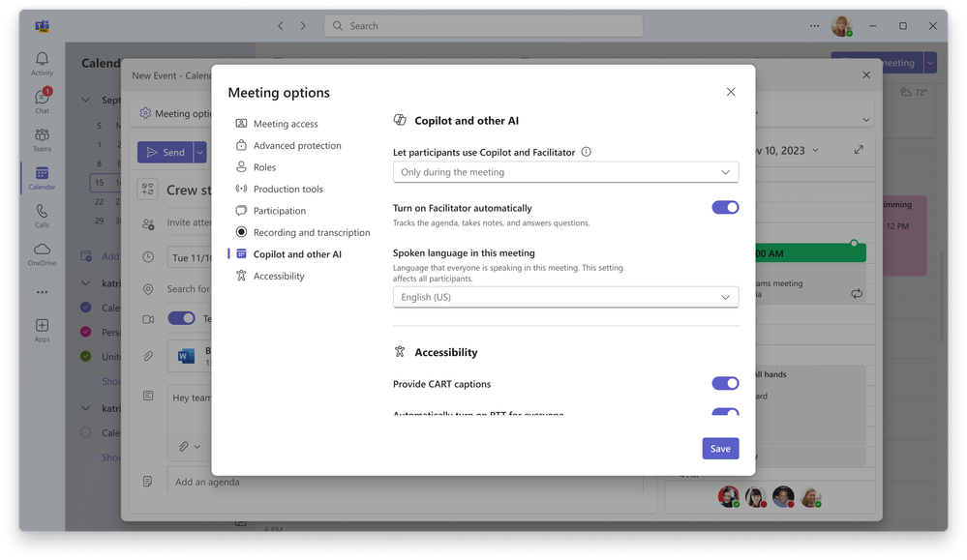Toggle Provide CART captions switch
This screenshot has height=560, width=967.
point(725,383)
